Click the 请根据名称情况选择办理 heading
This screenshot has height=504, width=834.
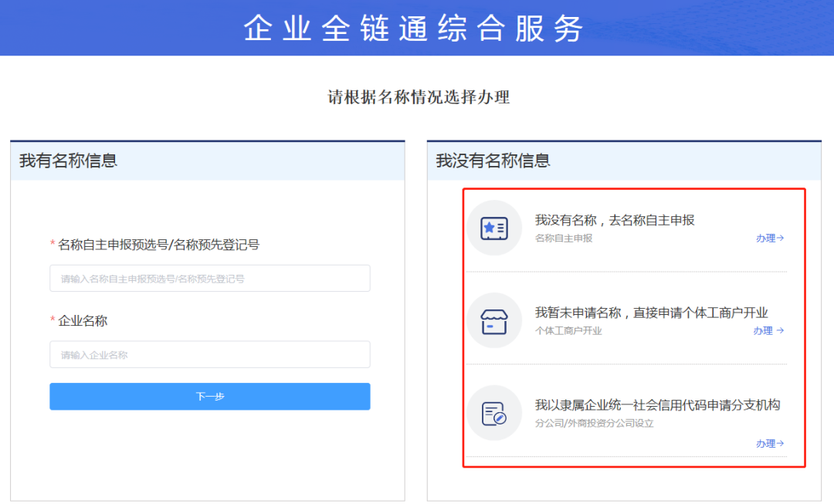click(419, 97)
